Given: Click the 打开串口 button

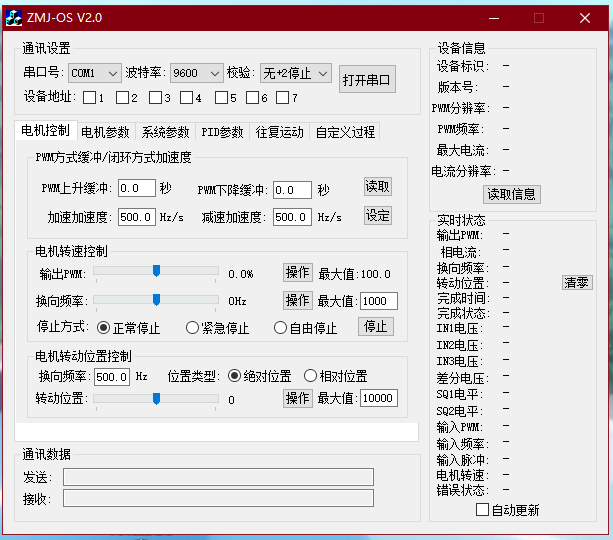Looking at the screenshot, I should 367,79.
